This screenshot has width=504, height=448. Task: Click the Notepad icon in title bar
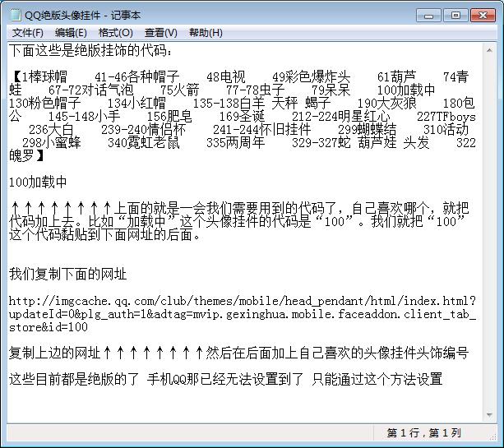pyautogui.click(x=15, y=15)
